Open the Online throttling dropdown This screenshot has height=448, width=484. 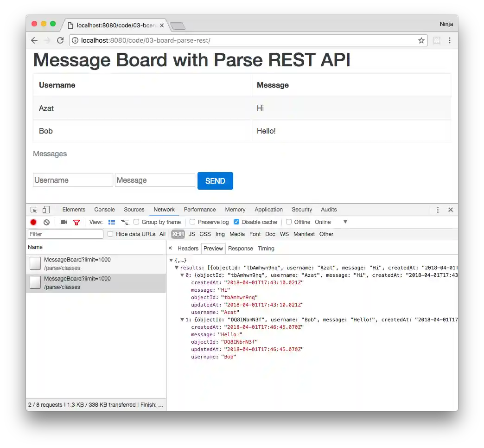[331, 222]
